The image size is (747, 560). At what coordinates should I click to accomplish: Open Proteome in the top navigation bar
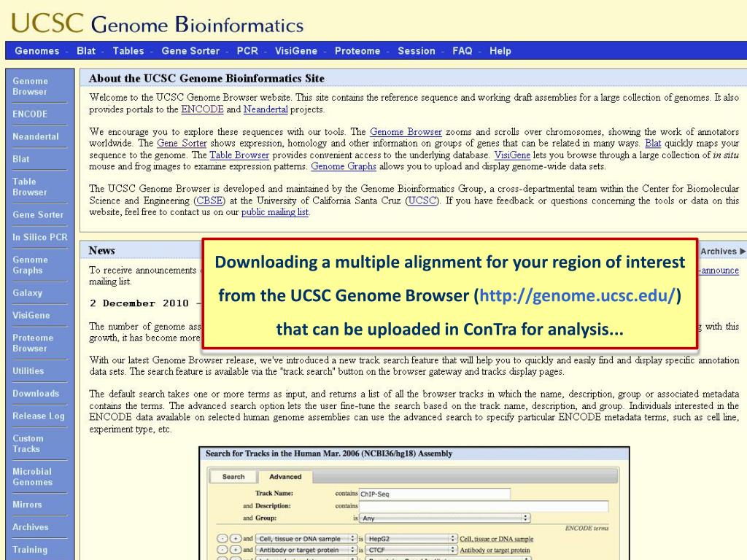357,51
